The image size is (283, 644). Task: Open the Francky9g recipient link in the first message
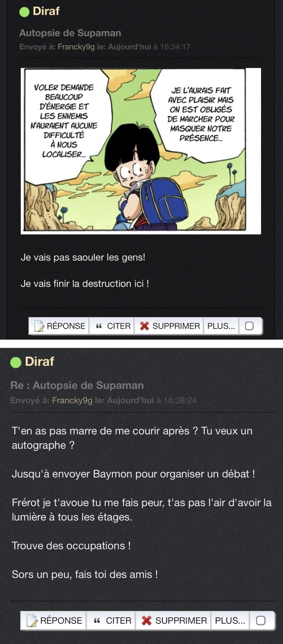click(76, 47)
